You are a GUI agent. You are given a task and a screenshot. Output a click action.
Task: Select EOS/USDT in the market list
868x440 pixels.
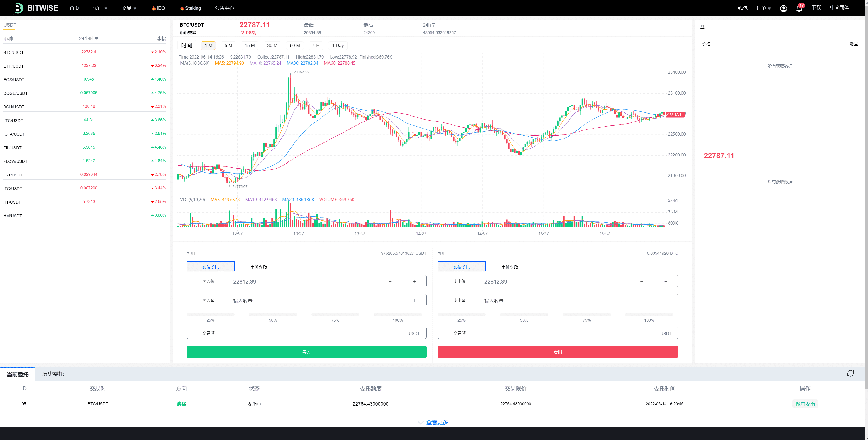pyautogui.click(x=85, y=79)
